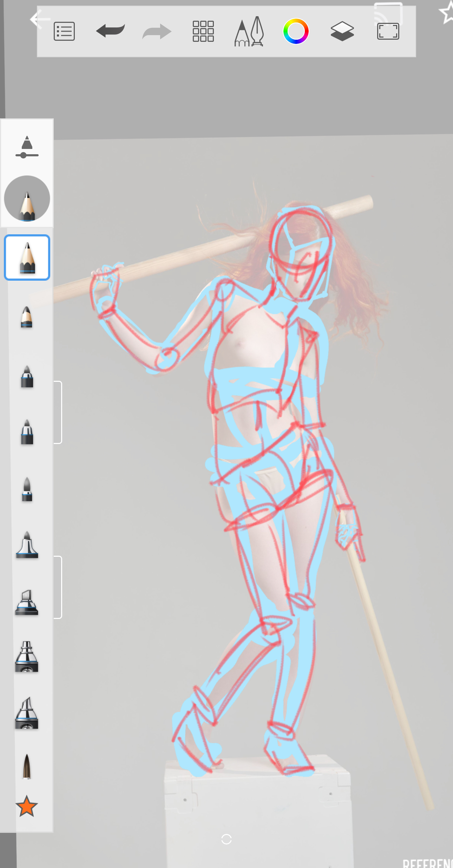Select the small light pencil brush
The height and width of the screenshot is (868, 453).
(x=27, y=317)
